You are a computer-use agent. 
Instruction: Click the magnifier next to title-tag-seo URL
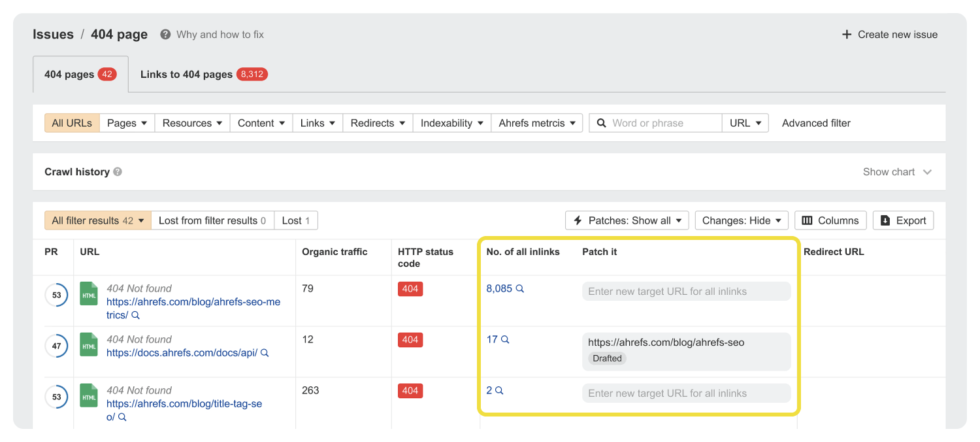coord(122,416)
